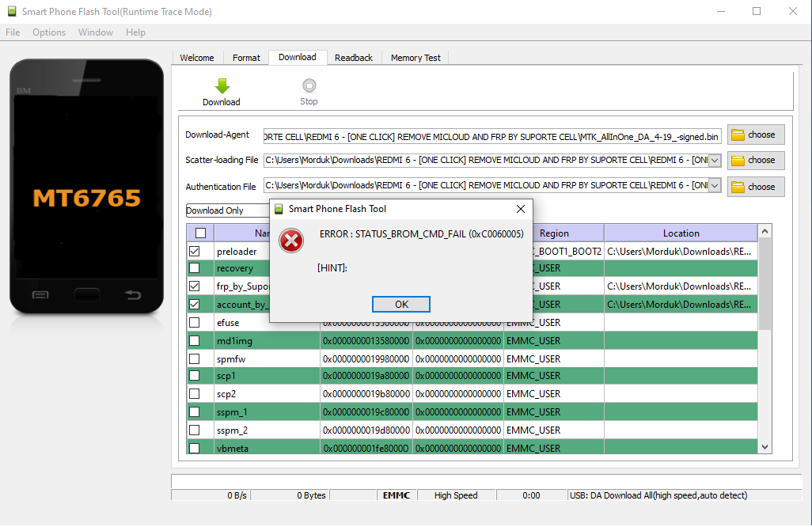
Task: Toggle the select-all checkbox in table header
Action: coord(200,233)
